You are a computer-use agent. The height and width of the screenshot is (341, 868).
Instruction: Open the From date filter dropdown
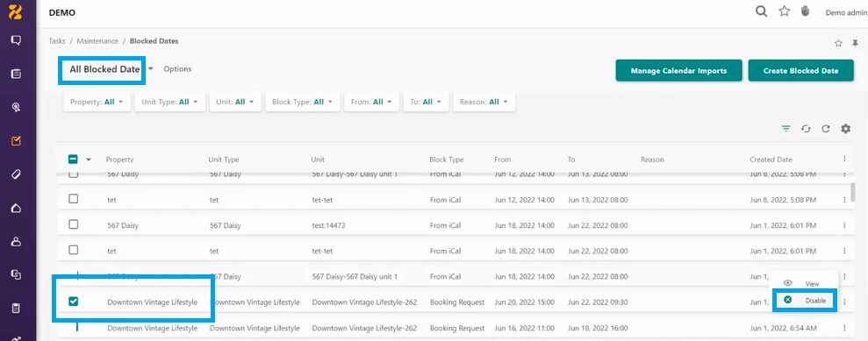[x=371, y=102]
